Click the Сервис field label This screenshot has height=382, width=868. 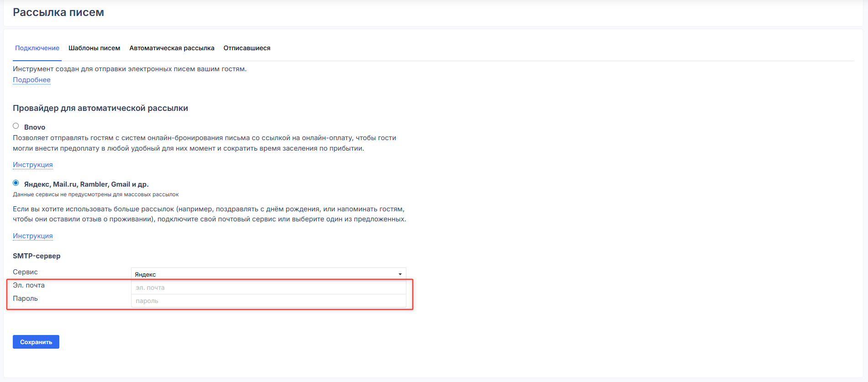click(x=25, y=272)
